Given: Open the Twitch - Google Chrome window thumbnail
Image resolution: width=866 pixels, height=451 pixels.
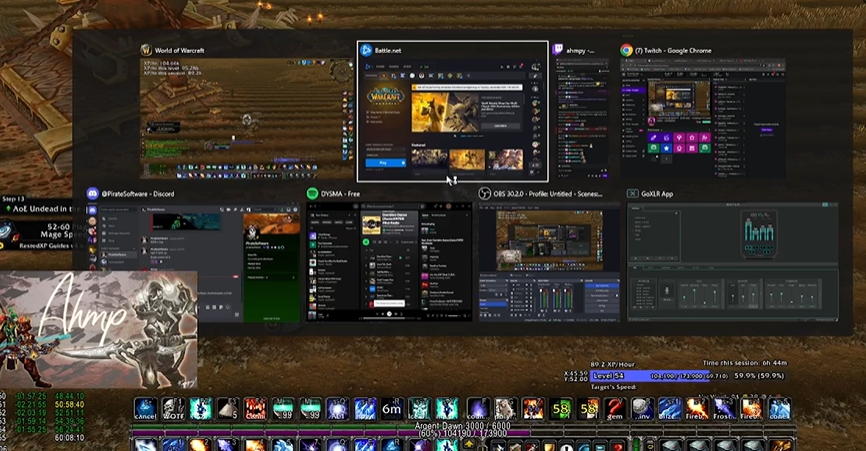Looking at the screenshot, I should [x=703, y=119].
